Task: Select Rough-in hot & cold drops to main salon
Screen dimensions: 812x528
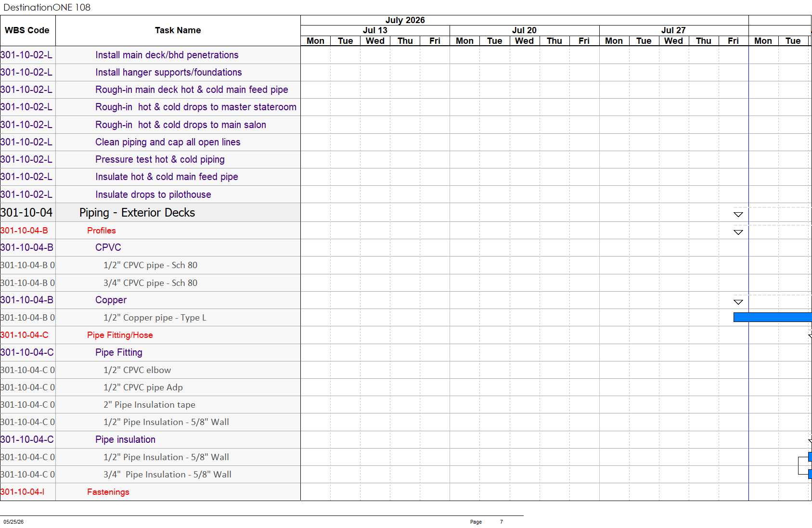Action: 180,125
